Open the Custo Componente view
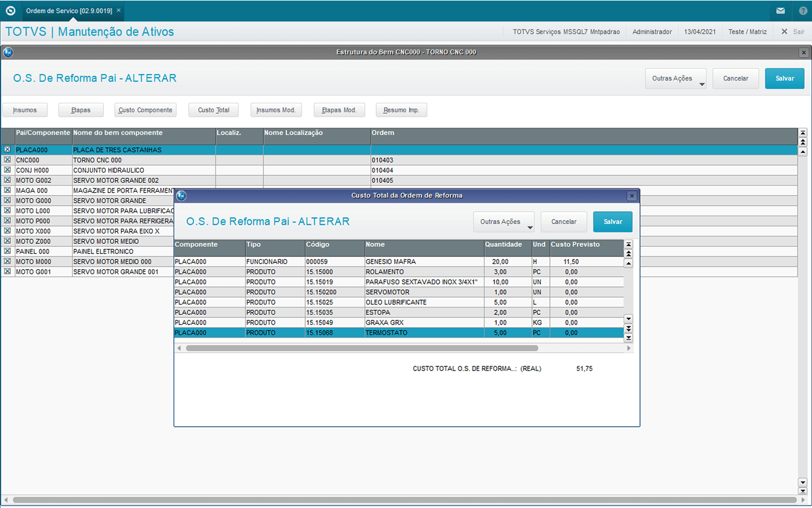 pyautogui.click(x=145, y=110)
